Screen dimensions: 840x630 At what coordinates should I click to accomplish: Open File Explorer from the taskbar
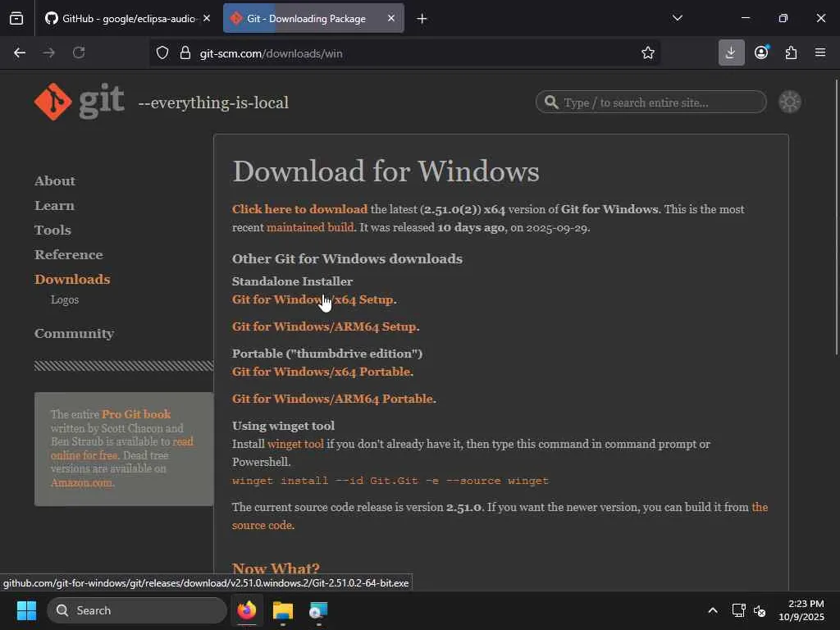click(x=283, y=610)
